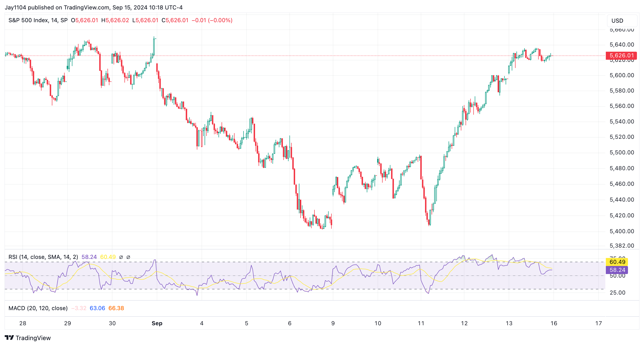Click date 6 on the time axis

pos(290,323)
